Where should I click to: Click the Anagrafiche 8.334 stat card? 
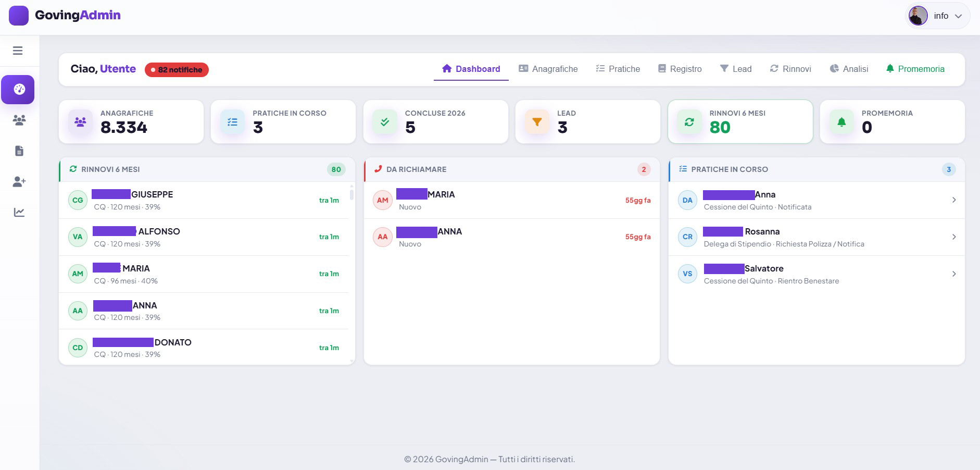click(x=131, y=122)
